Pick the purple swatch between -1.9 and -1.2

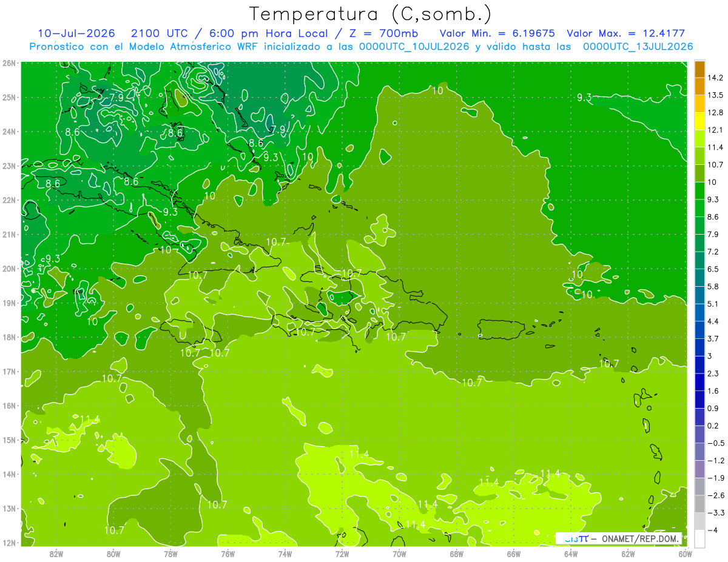click(699, 469)
